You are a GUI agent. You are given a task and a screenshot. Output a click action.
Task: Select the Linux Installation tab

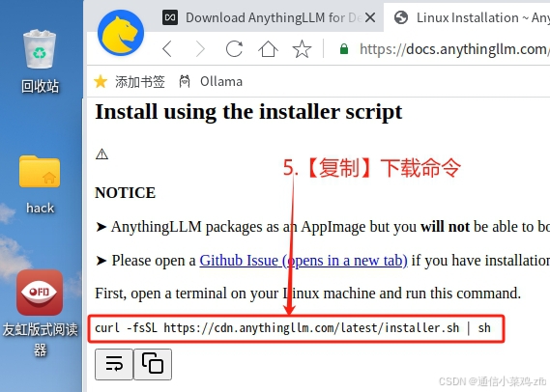(470, 17)
